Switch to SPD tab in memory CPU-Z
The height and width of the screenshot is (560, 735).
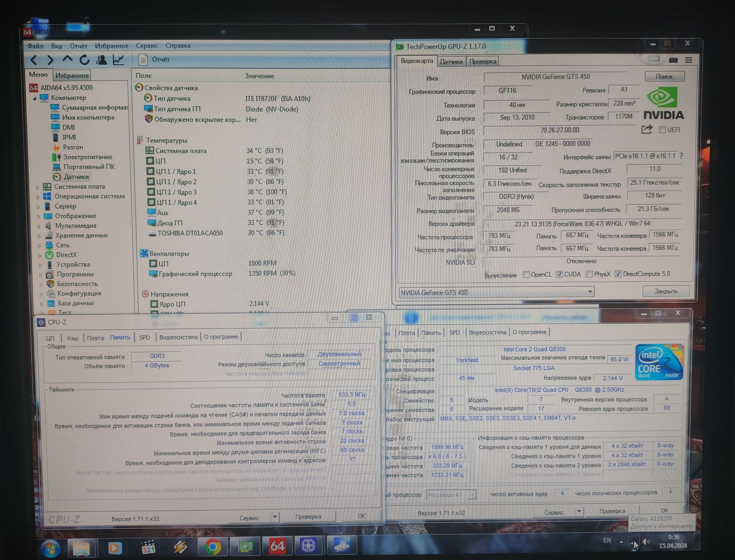[x=144, y=337]
